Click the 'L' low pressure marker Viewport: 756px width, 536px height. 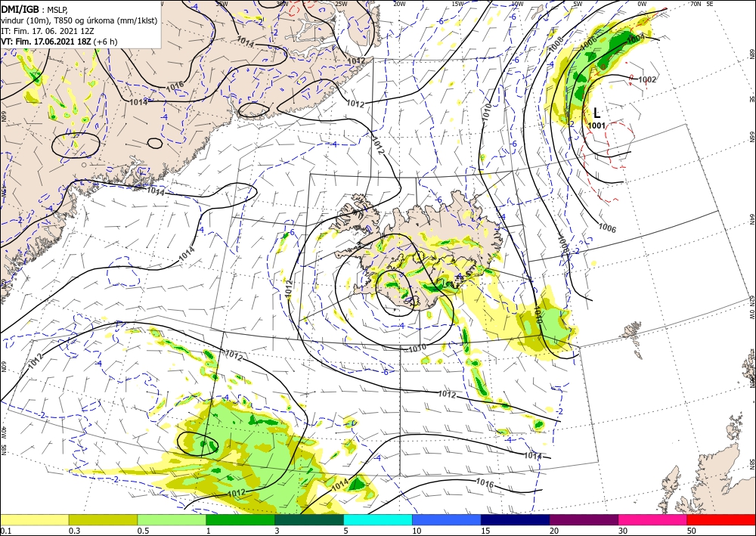[x=596, y=113]
